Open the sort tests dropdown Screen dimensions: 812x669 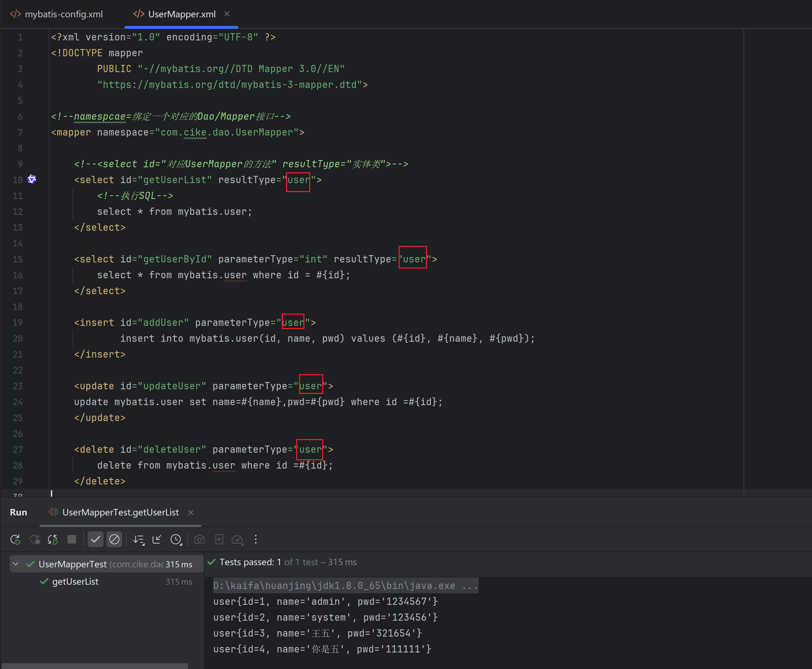(x=139, y=540)
